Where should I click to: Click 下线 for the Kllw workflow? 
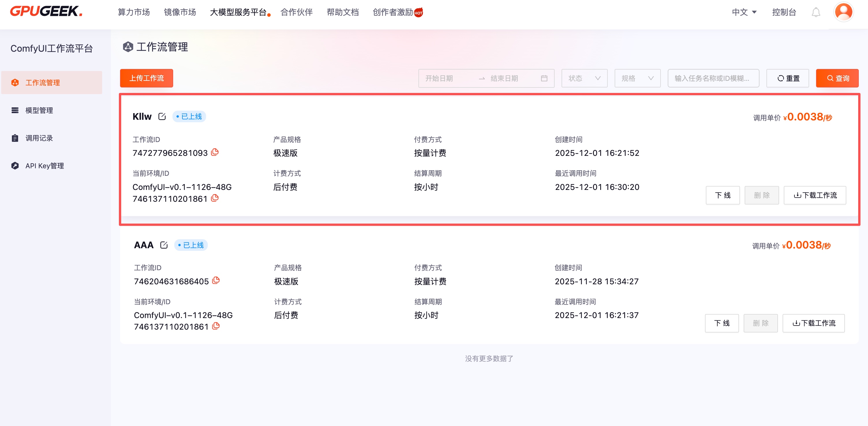[723, 195]
